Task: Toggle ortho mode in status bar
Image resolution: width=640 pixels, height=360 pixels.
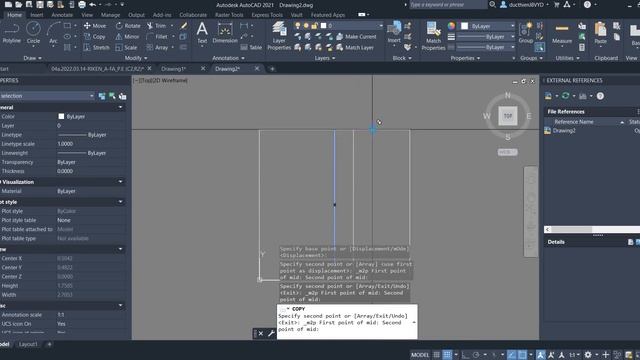Action: click(465, 355)
